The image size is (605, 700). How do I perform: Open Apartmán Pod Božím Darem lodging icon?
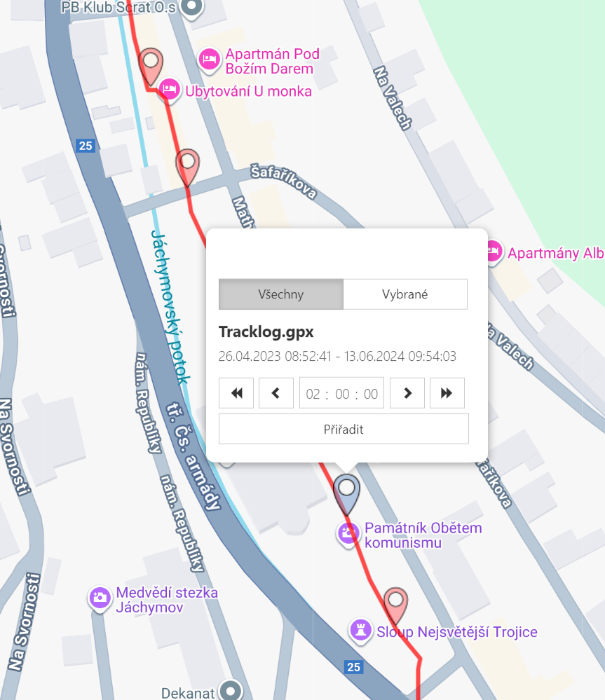click(209, 60)
